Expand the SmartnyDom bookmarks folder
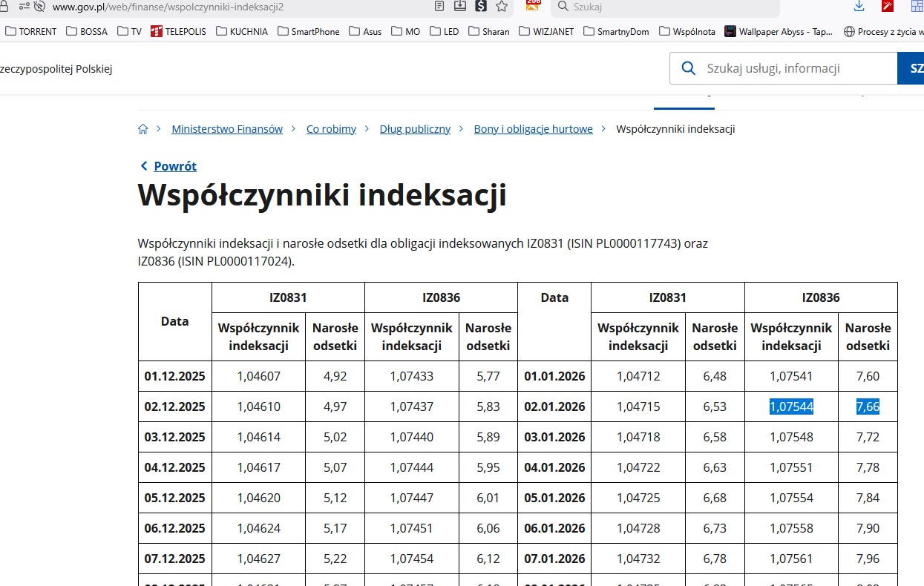924x586 pixels. 616,31
